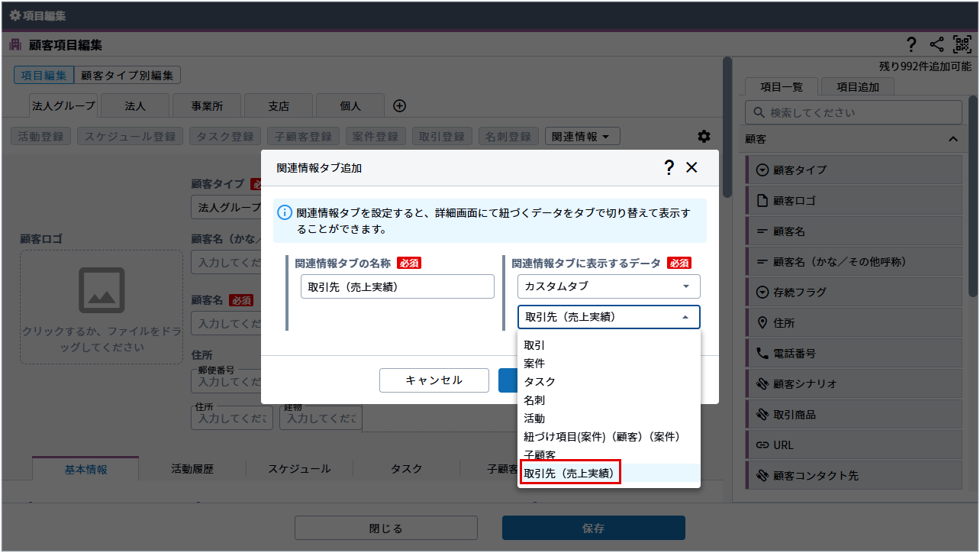Image resolution: width=980 pixels, height=553 pixels.
Task: Open the gear settings icon beside 関連情報
Action: point(704,136)
